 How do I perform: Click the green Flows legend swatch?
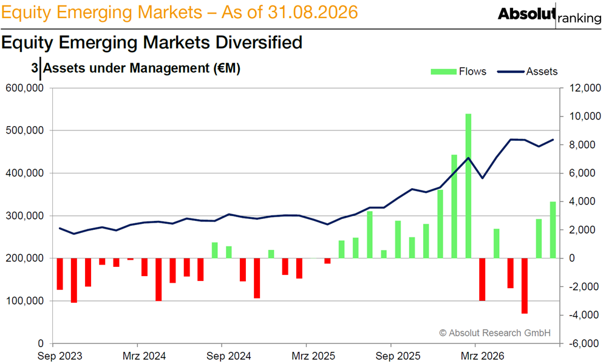coord(443,72)
